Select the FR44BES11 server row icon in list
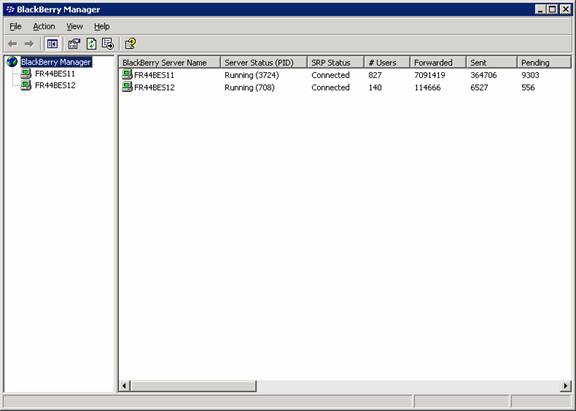This screenshot has height=411, width=576. (x=127, y=75)
